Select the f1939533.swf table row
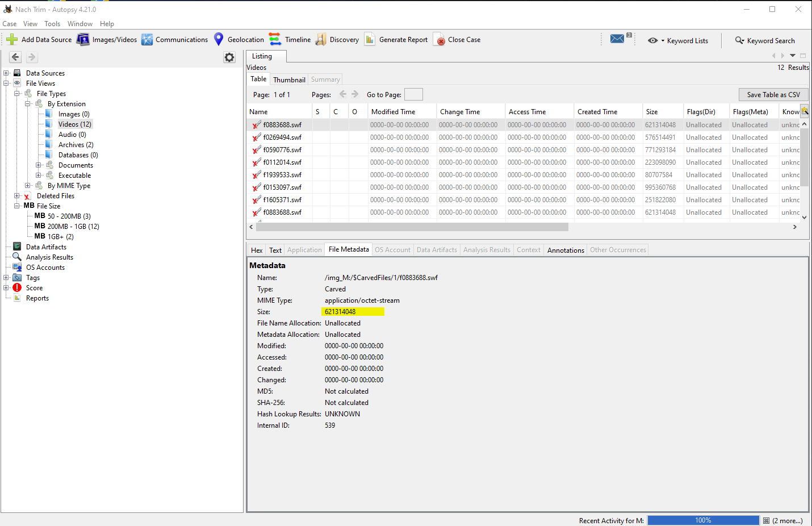The height and width of the screenshot is (526, 812). tap(524, 174)
